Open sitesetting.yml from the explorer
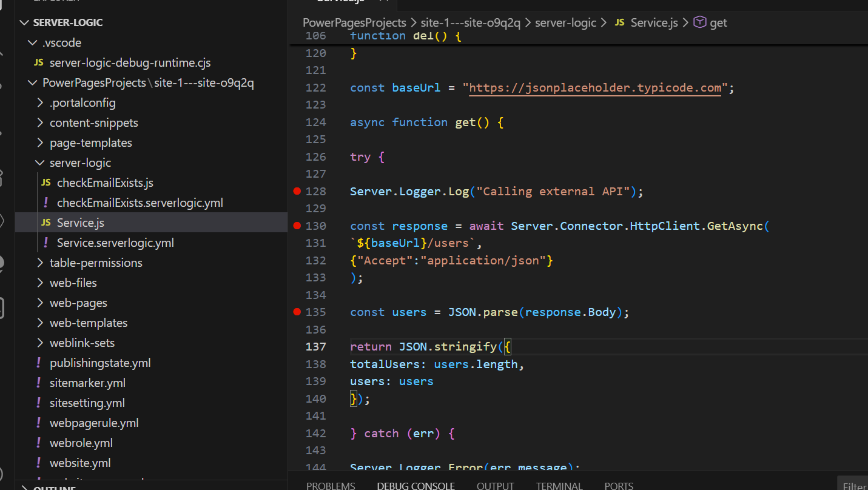Screen dimensions: 868x490 [x=87, y=403]
